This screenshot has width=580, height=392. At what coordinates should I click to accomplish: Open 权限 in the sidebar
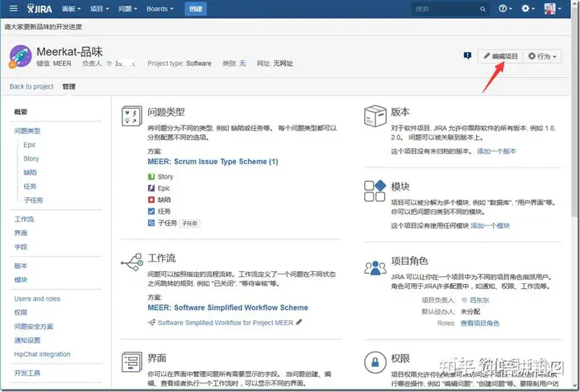[21, 312]
